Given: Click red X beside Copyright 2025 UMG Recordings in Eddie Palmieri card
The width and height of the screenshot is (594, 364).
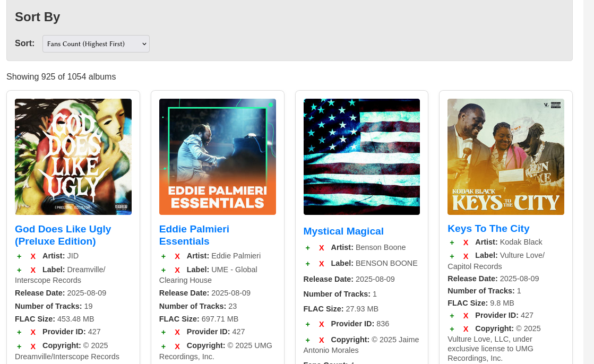Looking at the screenshot, I should [177, 346].
